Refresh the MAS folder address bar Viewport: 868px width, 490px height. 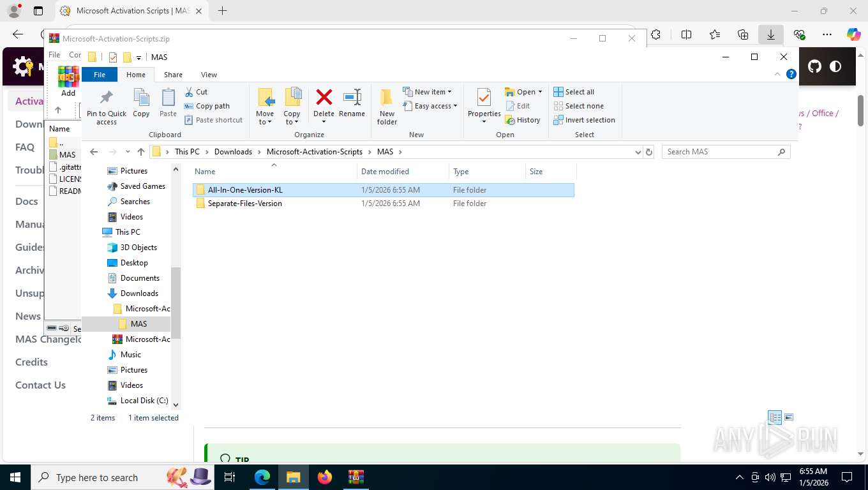(649, 152)
